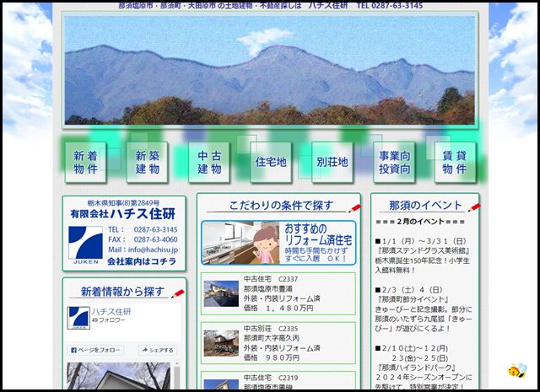
Task: Open 会社案内はコチラ link
Action: 142,261
